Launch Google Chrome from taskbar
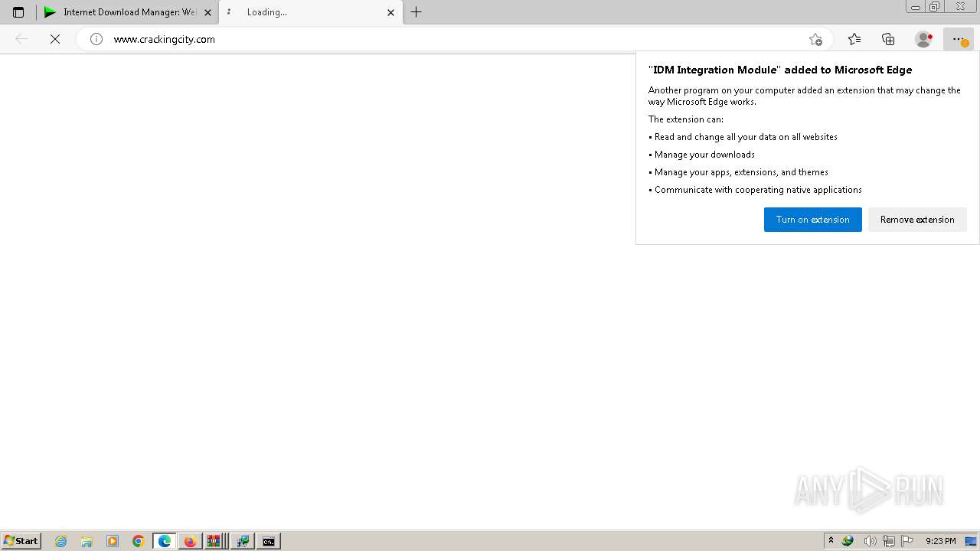980x551 pixels. click(x=139, y=541)
